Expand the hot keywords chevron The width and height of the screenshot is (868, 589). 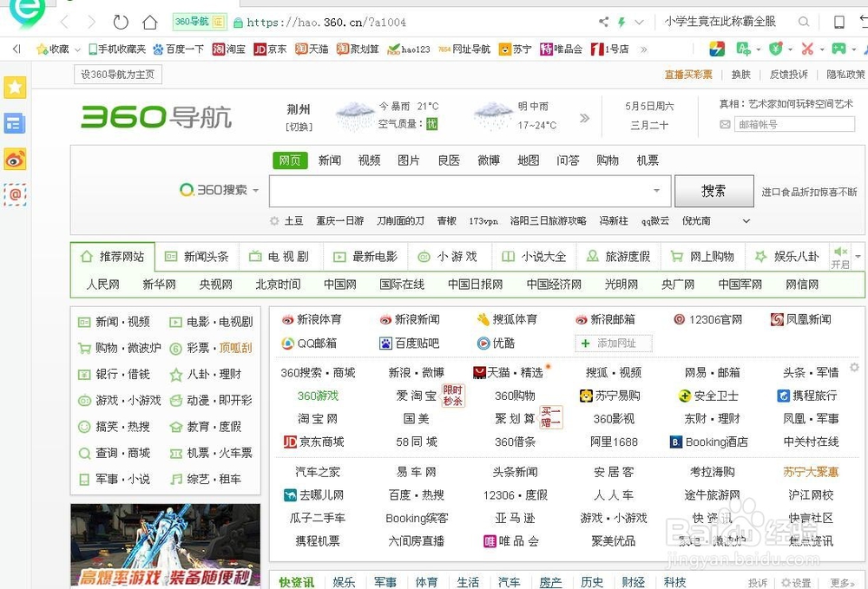[746, 220]
